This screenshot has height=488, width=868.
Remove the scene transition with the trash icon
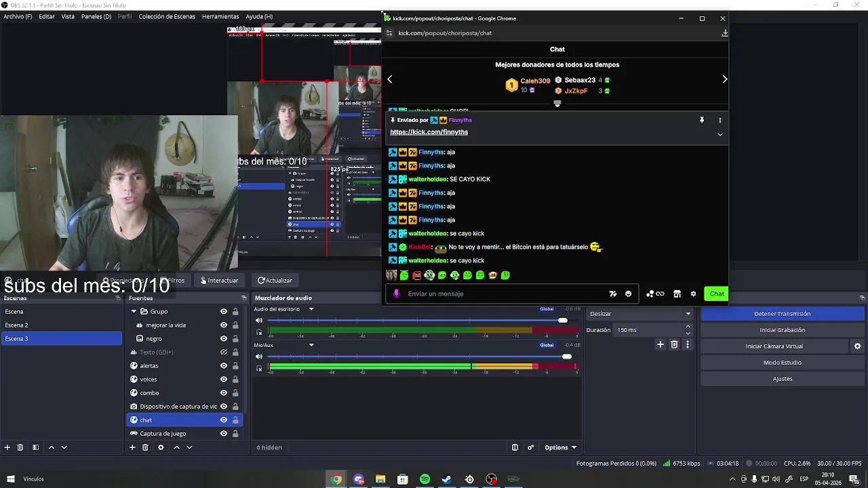coord(674,344)
